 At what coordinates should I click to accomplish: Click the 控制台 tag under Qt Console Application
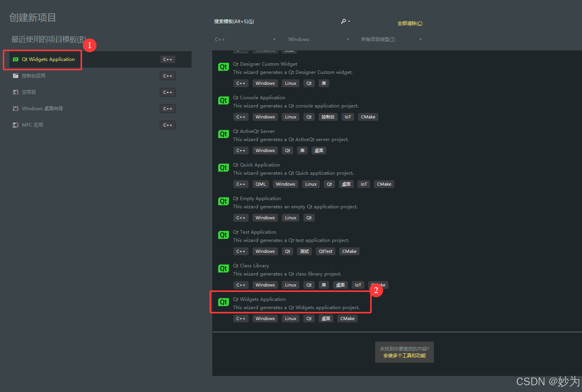[328, 117]
